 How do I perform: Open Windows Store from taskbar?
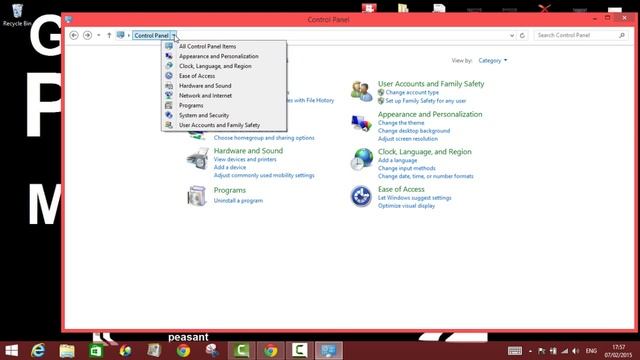point(96,351)
